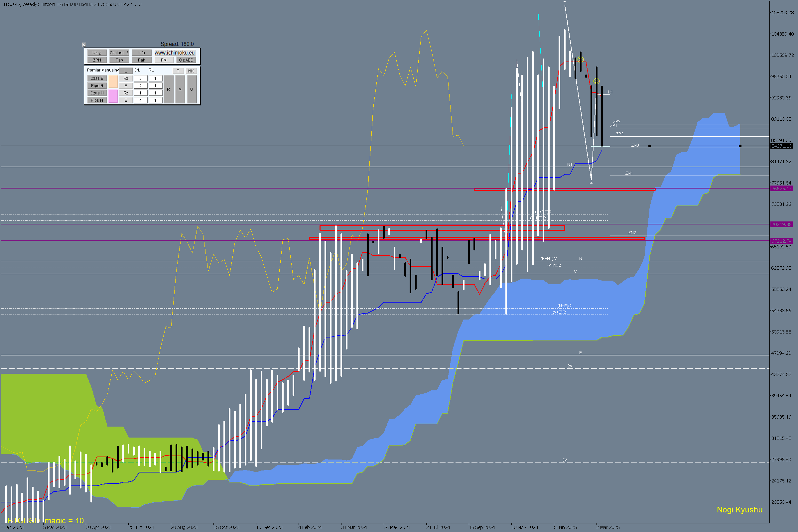798x532 pixels.
Task: Click the RL field in Czas B row
Action: tap(155, 78)
